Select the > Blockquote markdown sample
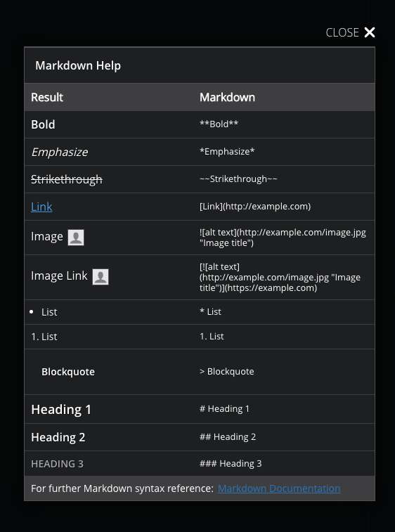 [227, 372]
